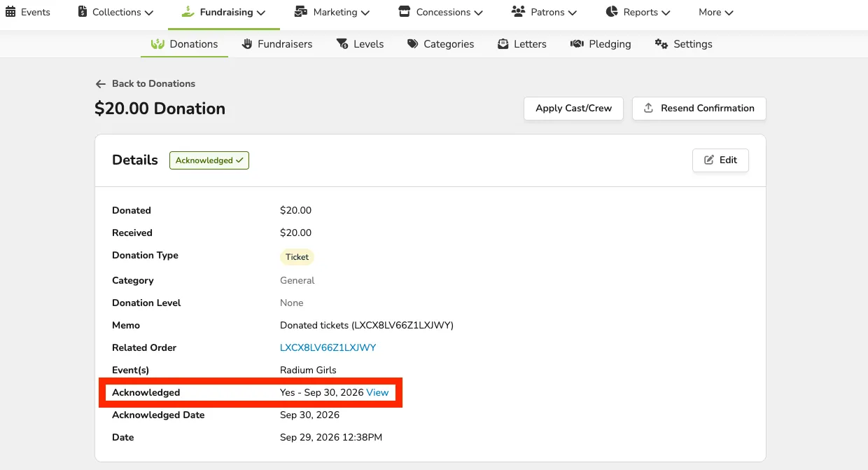The height and width of the screenshot is (470, 868).
Task: Expand the Concessions dropdown chevron
Action: point(478,13)
